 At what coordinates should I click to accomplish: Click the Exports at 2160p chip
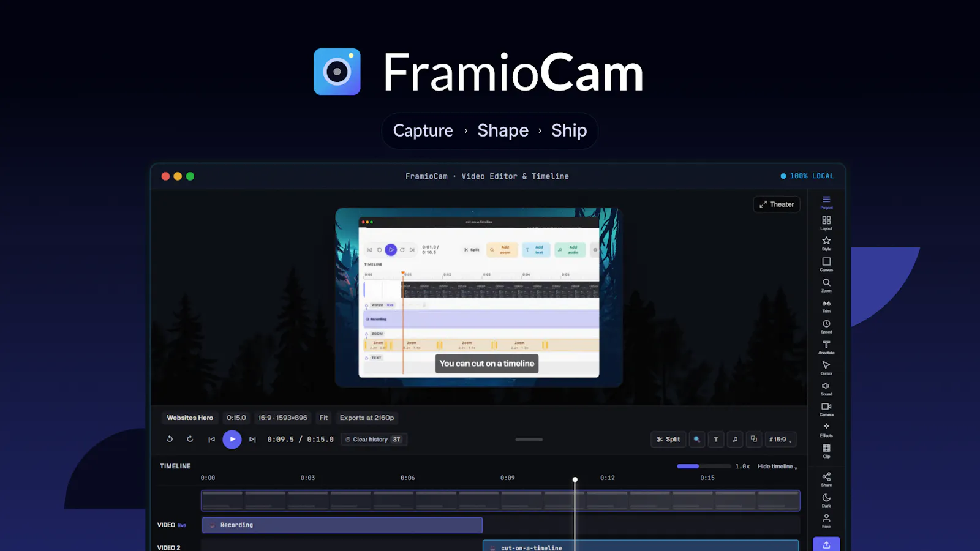pyautogui.click(x=367, y=418)
